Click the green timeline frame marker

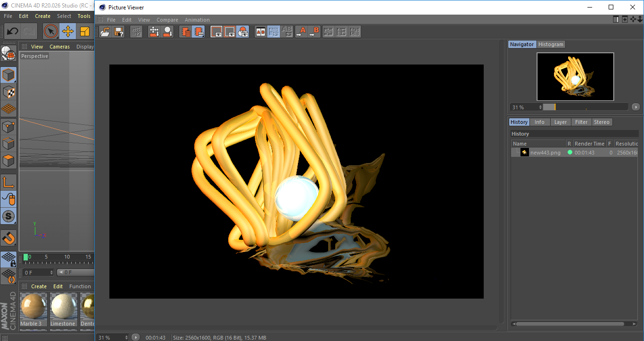pyautogui.click(x=25, y=257)
